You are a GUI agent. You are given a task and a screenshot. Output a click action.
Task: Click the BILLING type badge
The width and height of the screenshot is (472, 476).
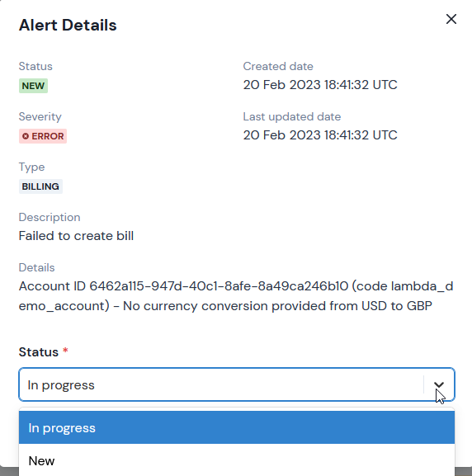pos(40,186)
